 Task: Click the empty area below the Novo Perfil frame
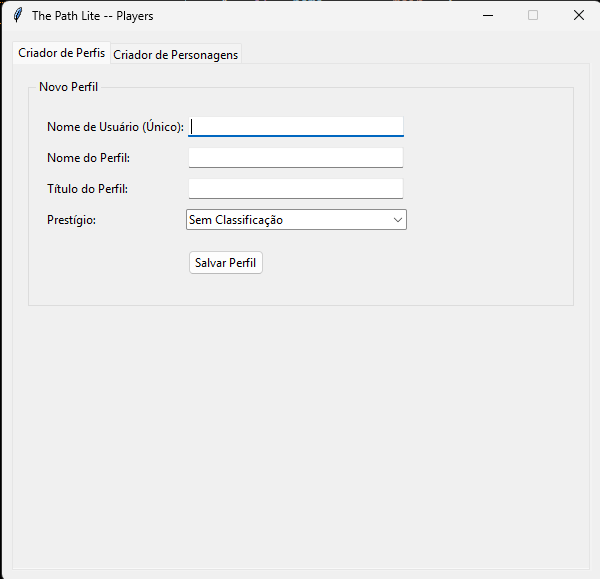301,436
